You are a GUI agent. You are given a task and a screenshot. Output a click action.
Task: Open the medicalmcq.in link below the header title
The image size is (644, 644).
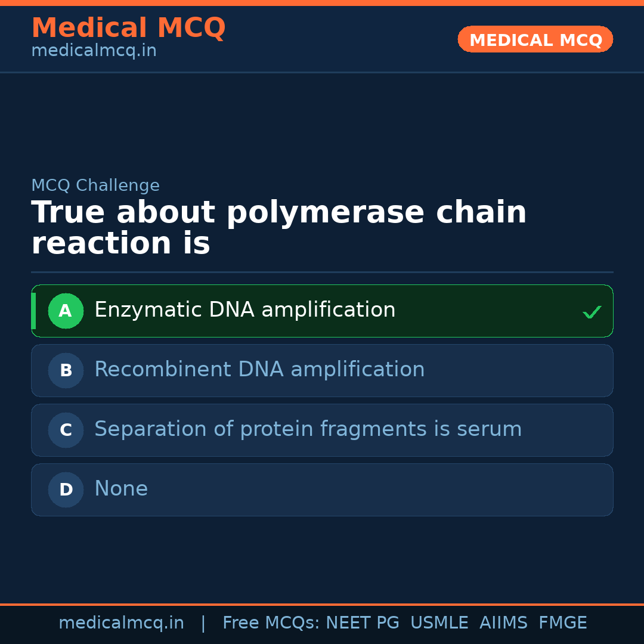coord(94,51)
